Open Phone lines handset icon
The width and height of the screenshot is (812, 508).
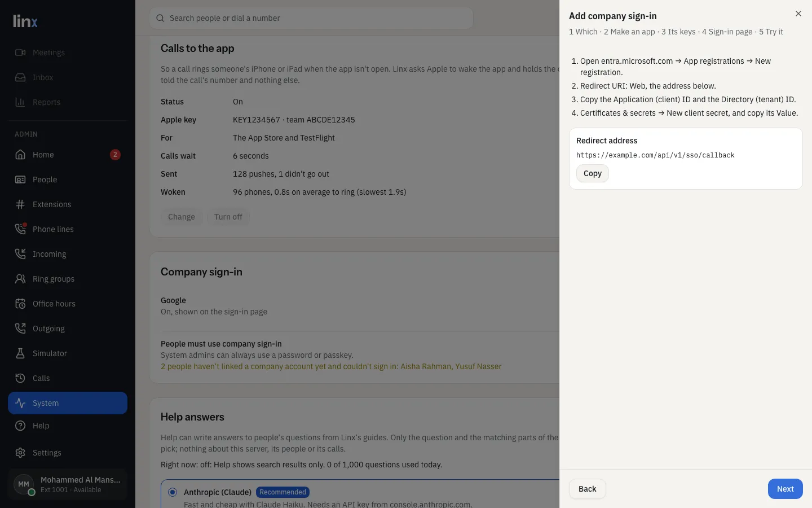(20, 229)
